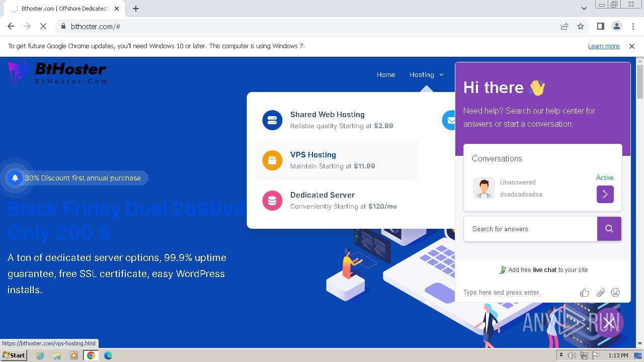Click 30% Discount first annual purchase banner
This screenshot has height=362, width=644.
(x=77, y=177)
